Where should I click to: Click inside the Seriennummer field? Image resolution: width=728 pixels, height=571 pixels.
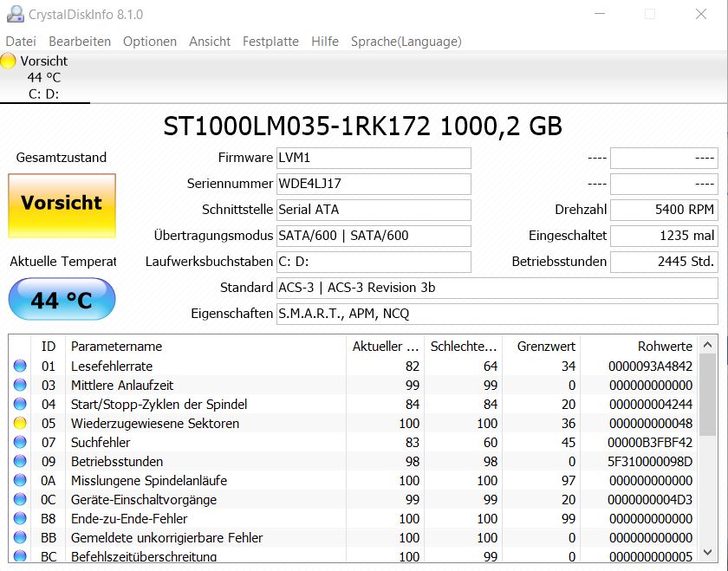pos(373,184)
